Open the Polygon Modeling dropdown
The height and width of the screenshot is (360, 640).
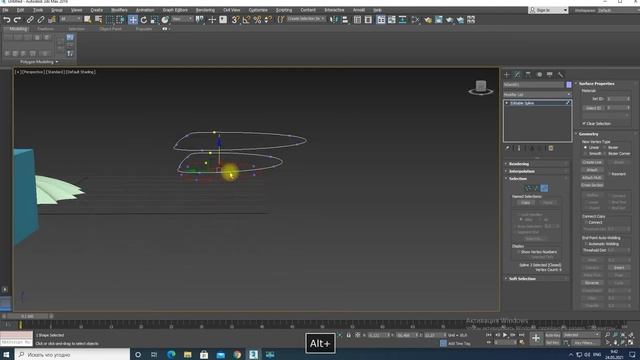coord(39,62)
